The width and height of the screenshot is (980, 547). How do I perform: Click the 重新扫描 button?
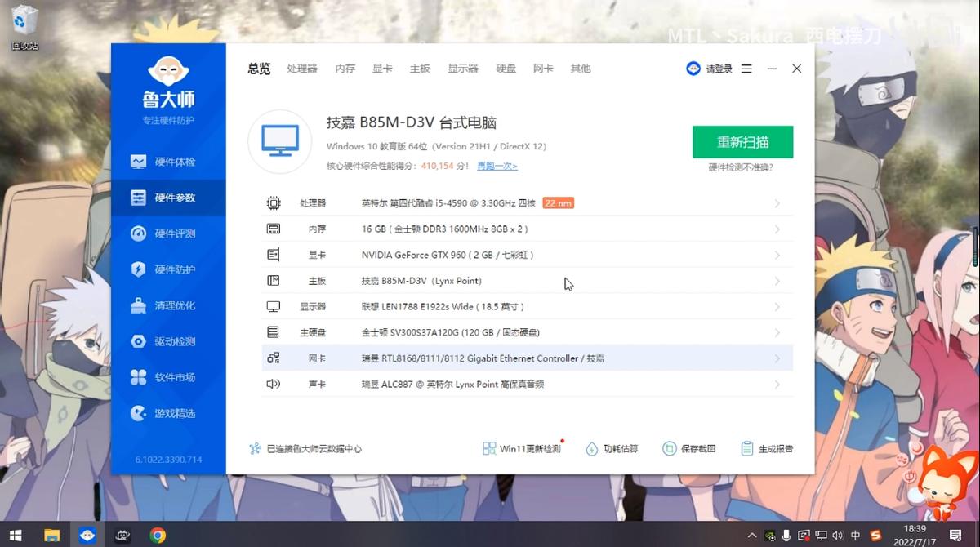pyautogui.click(x=742, y=141)
